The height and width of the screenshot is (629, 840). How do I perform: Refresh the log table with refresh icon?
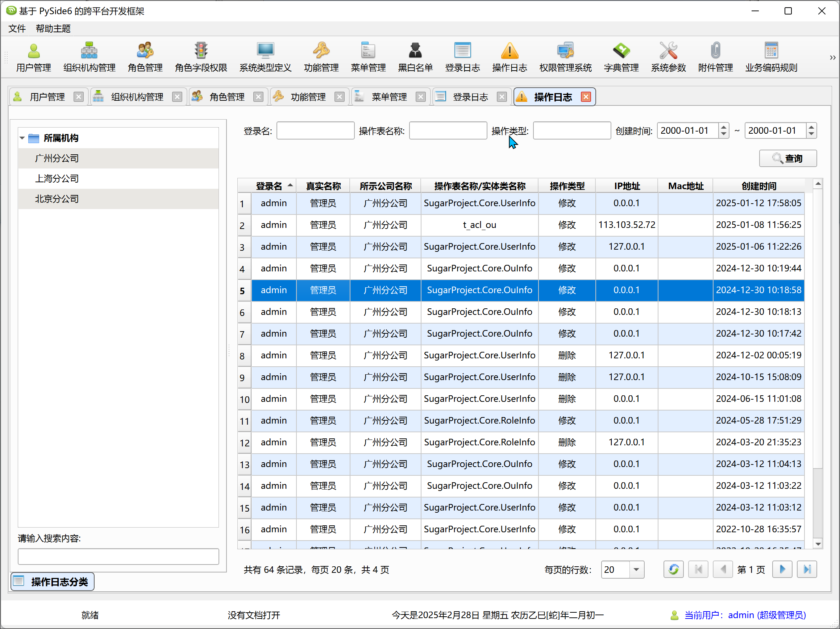coord(673,570)
